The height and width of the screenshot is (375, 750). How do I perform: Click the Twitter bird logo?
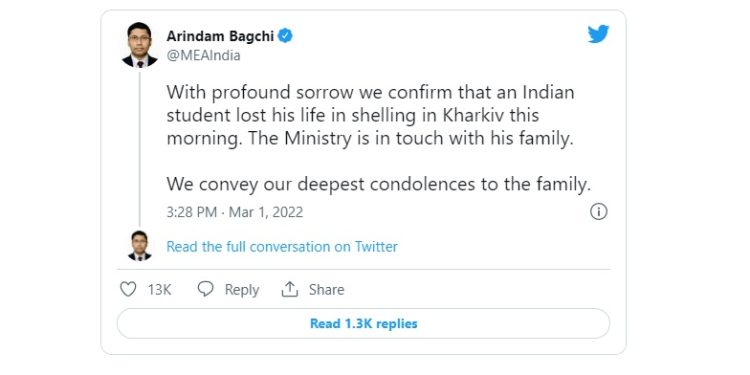pos(598,34)
